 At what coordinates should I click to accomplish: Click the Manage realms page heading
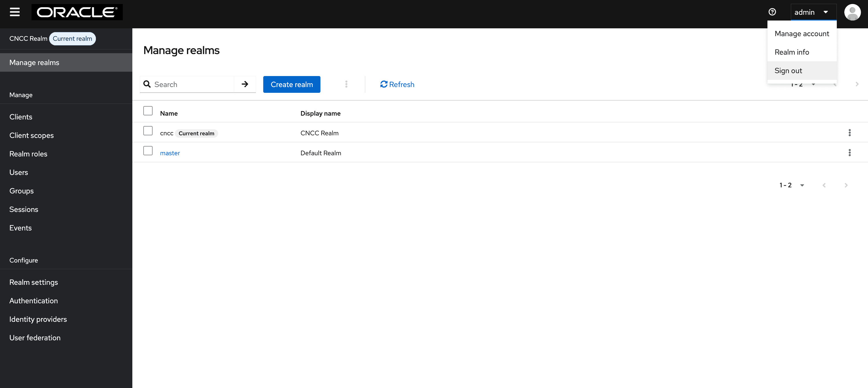[181, 50]
